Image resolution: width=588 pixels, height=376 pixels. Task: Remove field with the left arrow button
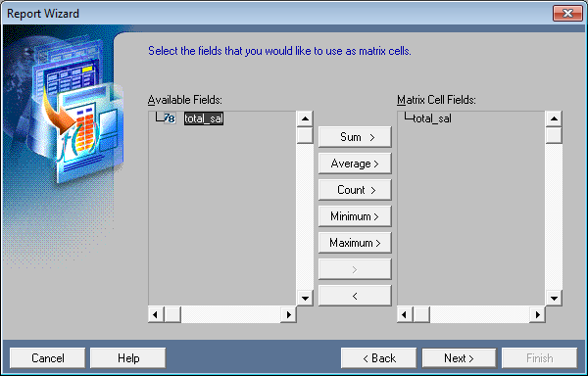[x=355, y=296]
